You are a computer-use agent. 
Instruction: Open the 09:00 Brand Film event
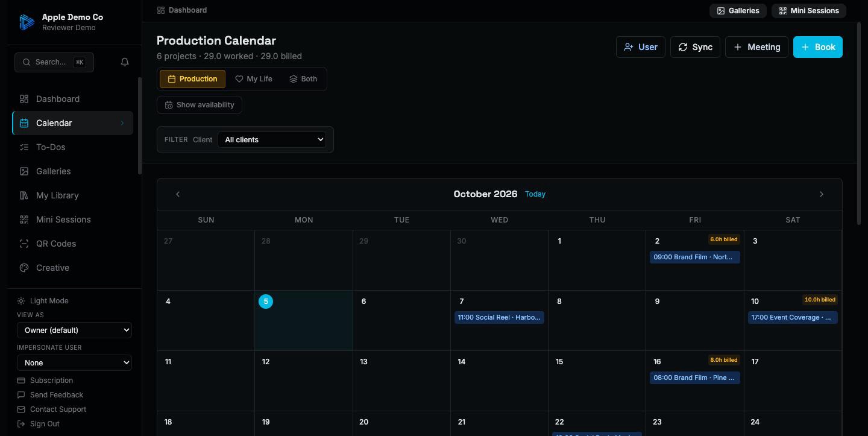695,257
